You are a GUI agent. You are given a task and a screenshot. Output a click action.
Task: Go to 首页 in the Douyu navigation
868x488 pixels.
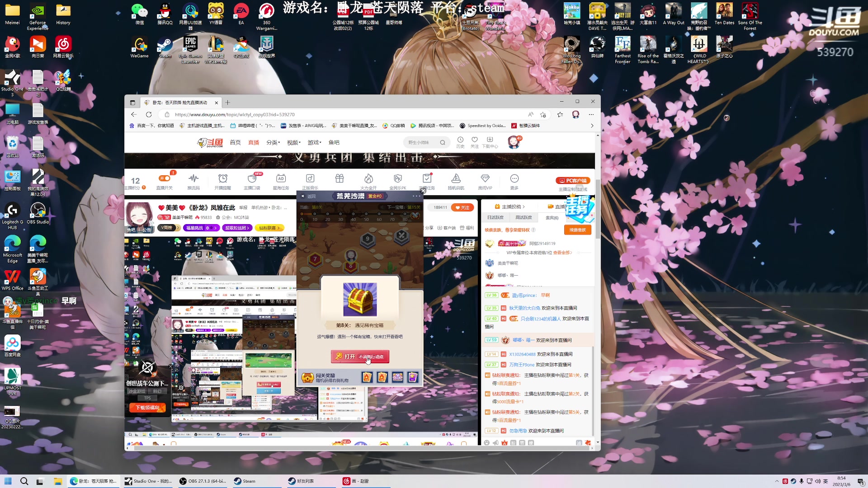[x=235, y=142]
